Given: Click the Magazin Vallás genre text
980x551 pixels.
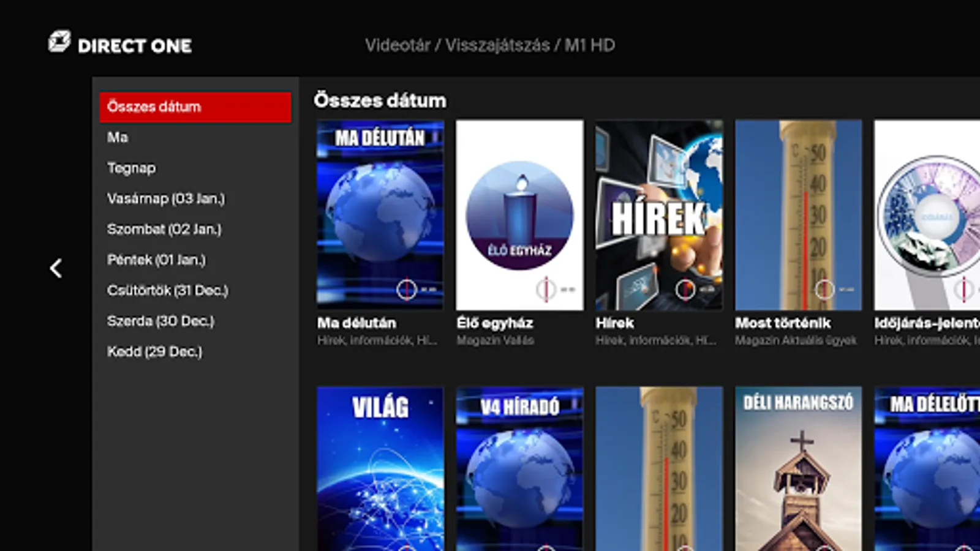Looking at the screenshot, I should point(496,340).
